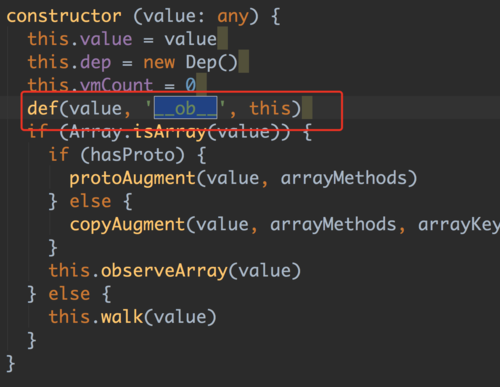Click the 'hasProto' identifier
The image size is (500, 387).
[133, 155]
